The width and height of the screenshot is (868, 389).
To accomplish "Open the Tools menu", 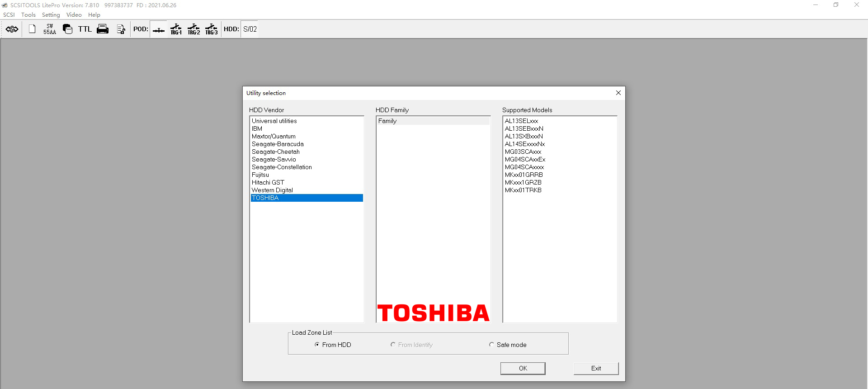I will coord(28,15).
